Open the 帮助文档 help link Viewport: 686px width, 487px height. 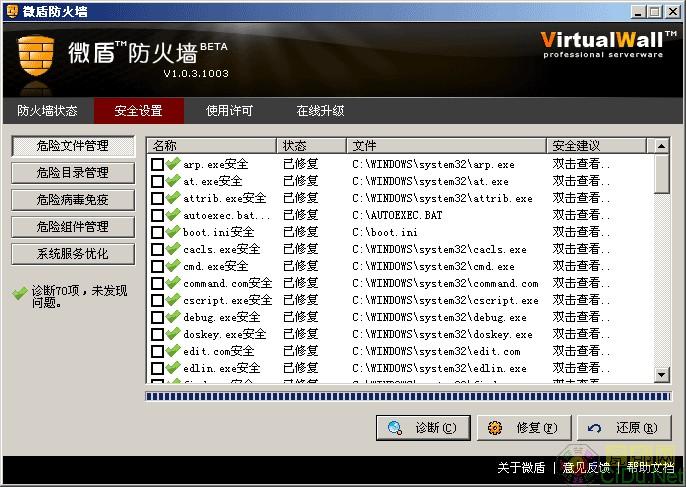click(650, 468)
